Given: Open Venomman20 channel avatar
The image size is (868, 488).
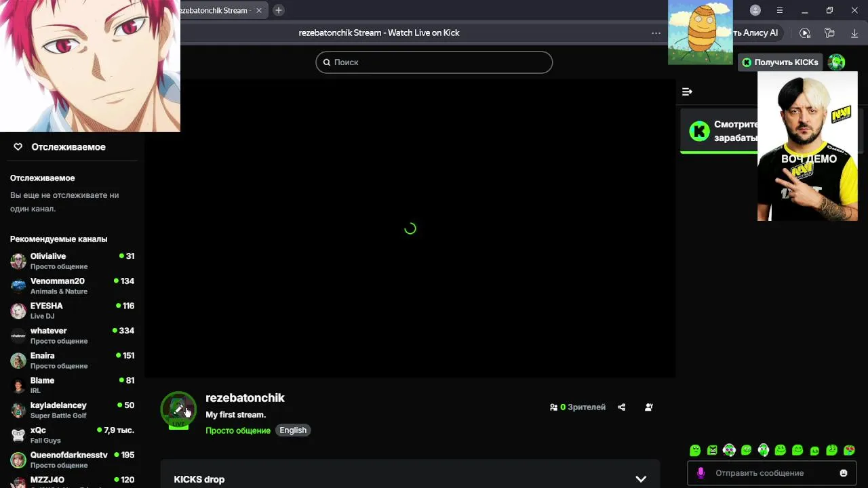Looking at the screenshot, I should (18, 285).
